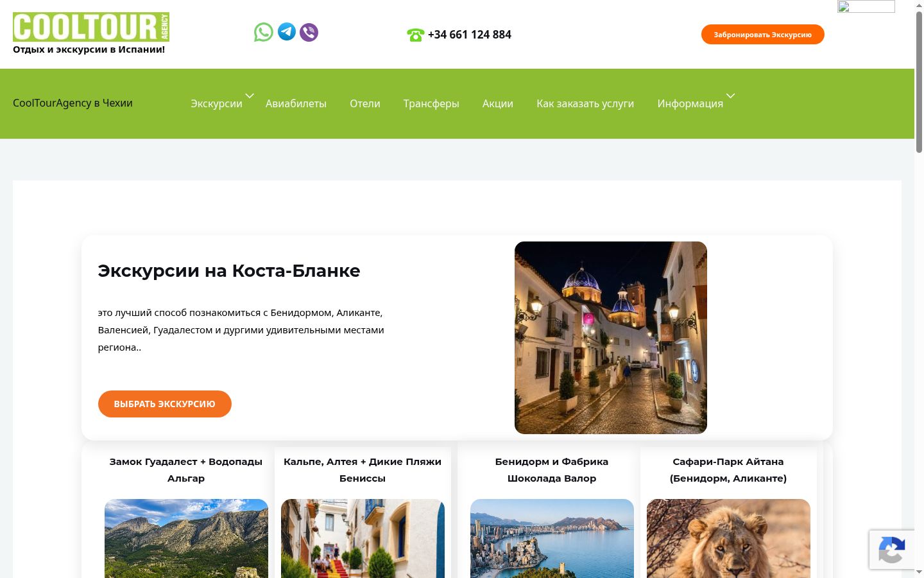Click the Экскурсии на Коста-Бланке heading
Screen dimensions: 924x578
pos(229,271)
